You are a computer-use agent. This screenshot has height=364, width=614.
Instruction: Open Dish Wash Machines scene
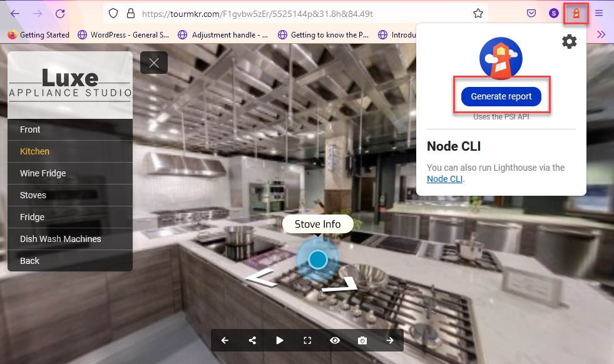[70, 239]
